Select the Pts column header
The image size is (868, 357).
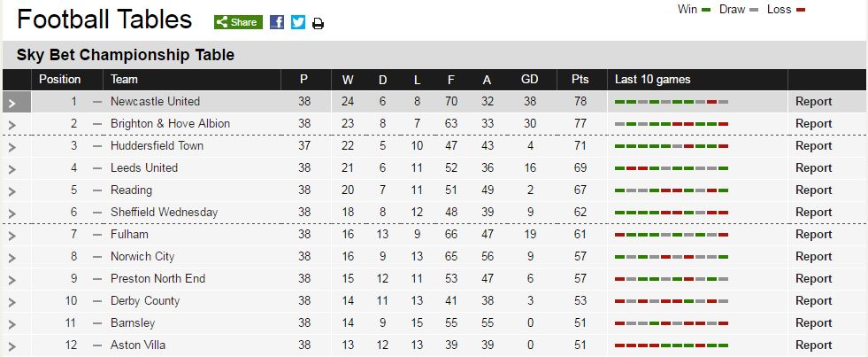point(580,79)
